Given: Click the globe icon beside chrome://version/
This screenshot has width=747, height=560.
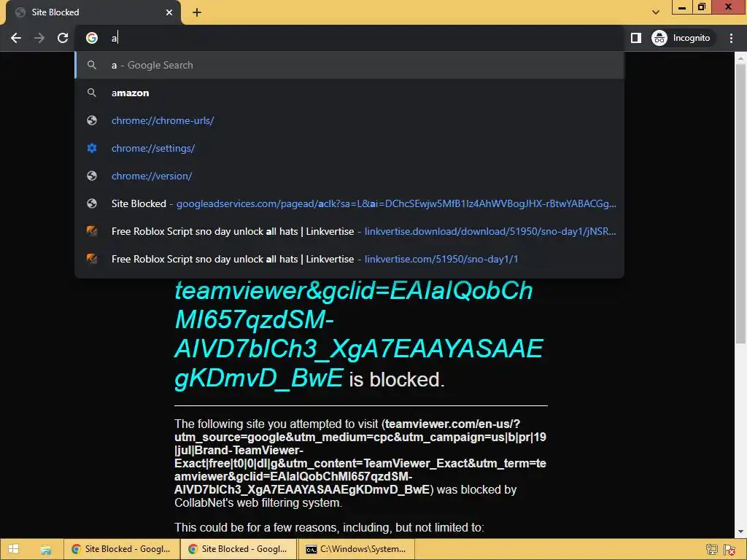Looking at the screenshot, I should point(92,176).
